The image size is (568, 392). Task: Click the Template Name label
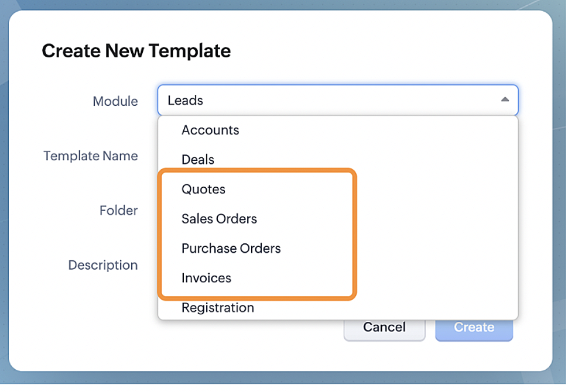(x=91, y=156)
